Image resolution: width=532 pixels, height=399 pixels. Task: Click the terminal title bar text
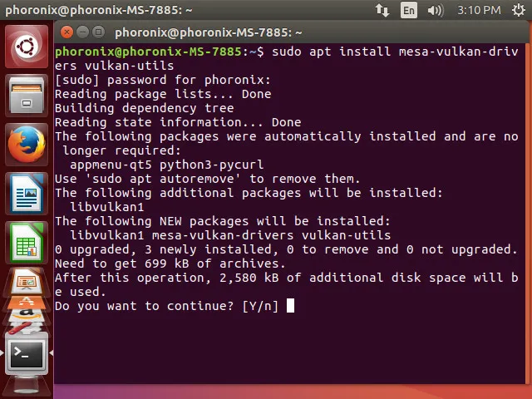click(x=209, y=32)
